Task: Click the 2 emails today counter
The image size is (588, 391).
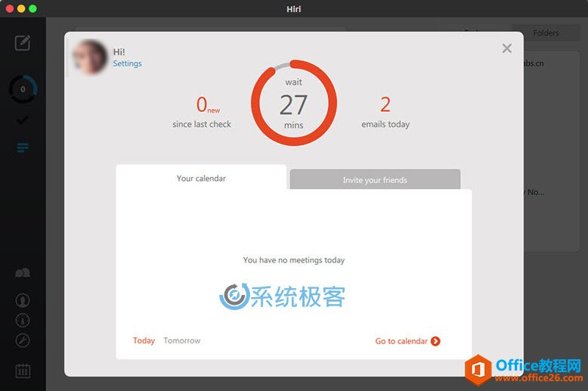Action: (385, 111)
